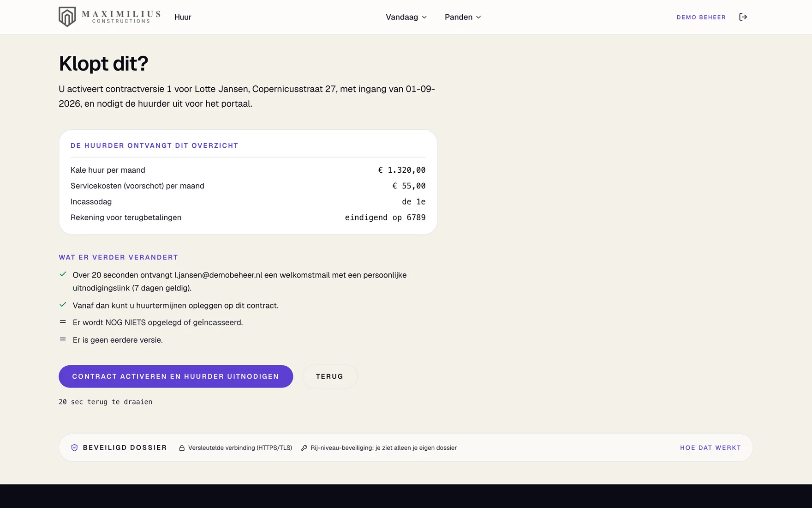Click the intro paragraph about contractversie 1
Image resolution: width=812 pixels, height=508 pixels.
247,96
